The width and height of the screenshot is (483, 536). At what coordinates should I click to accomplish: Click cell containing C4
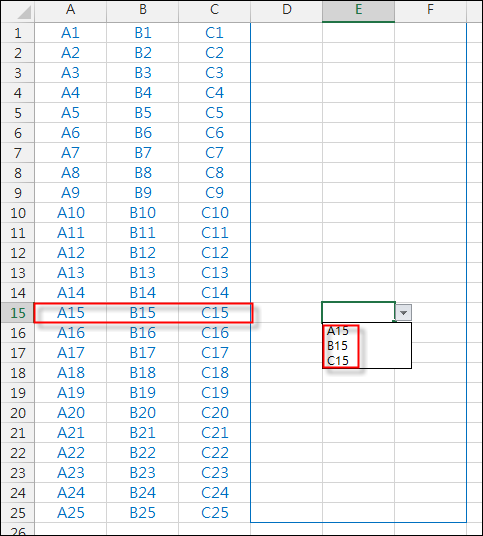point(214,93)
